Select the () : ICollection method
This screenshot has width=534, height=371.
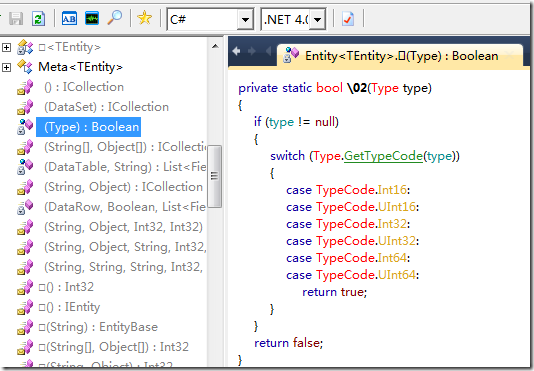[x=84, y=87]
